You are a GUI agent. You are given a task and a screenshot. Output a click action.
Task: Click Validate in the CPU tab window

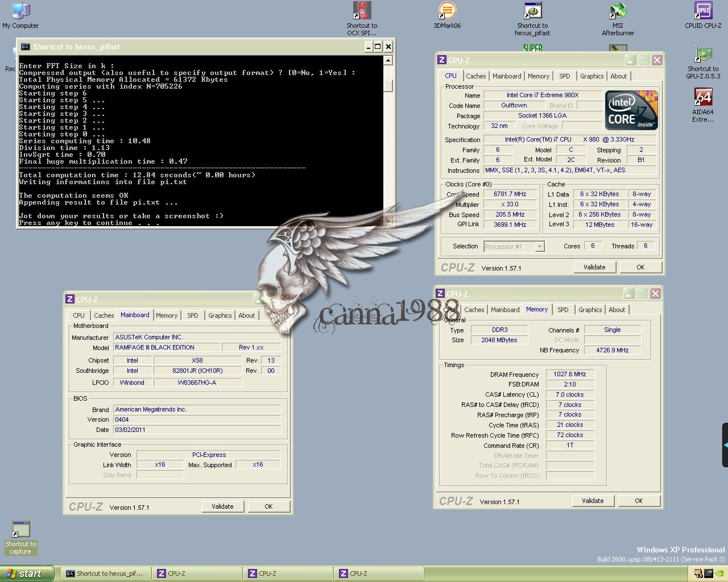point(594,267)
